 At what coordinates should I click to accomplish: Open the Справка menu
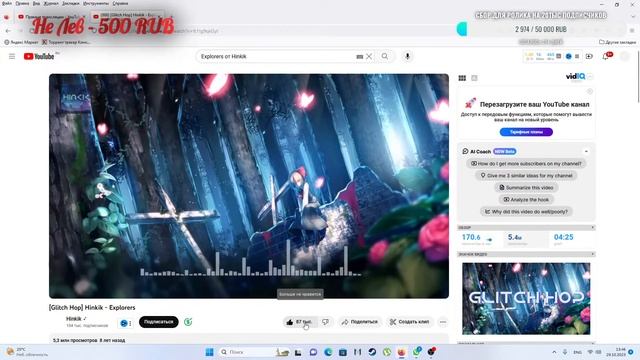120,3
